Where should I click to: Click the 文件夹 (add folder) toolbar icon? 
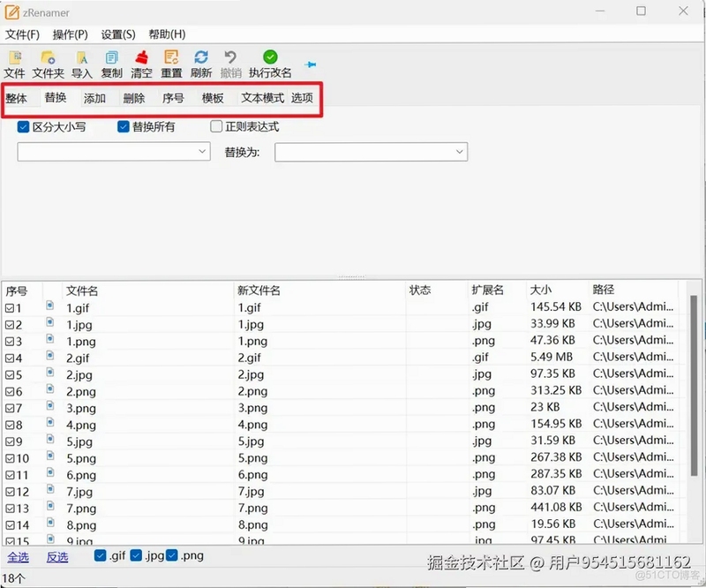(x=48, y=57)
